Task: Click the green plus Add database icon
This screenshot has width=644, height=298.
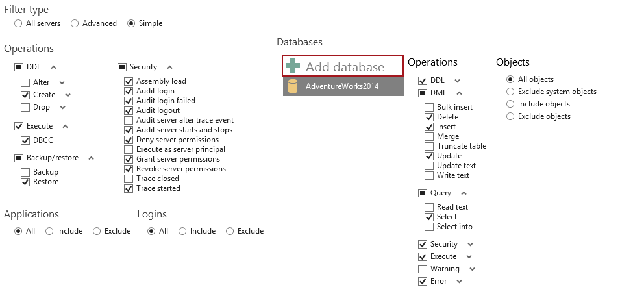Action: coord(293,66)
